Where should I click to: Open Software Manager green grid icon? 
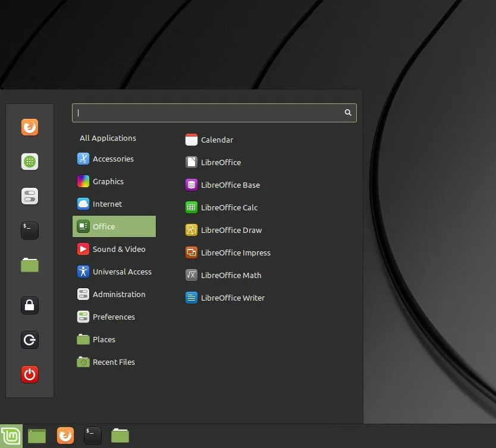pos(30,162)
